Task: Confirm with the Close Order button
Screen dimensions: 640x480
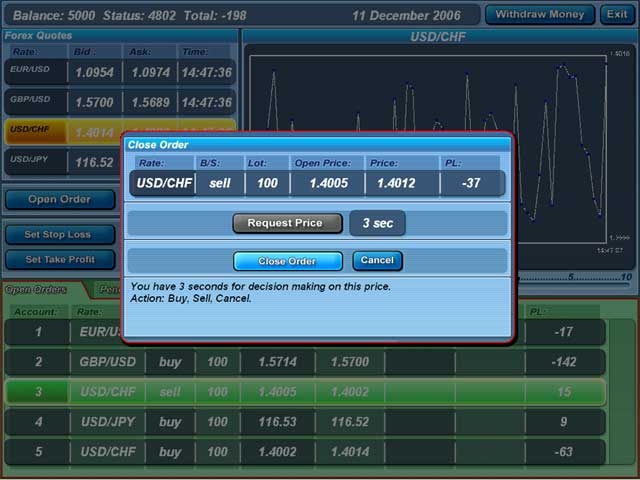Action: click(x=287, y=261)
